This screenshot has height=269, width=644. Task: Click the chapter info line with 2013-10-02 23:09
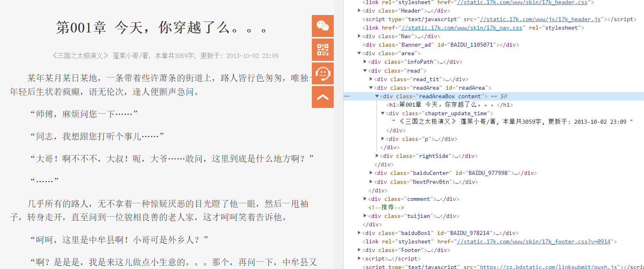pos(165,56)
